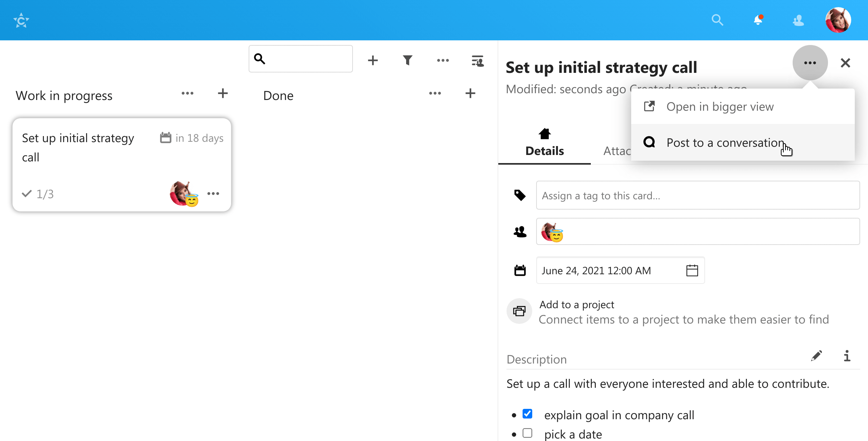Open the Work in progress list options menu
The width and height of the screenshot is (868, 441).
click(x=187, y=93)
